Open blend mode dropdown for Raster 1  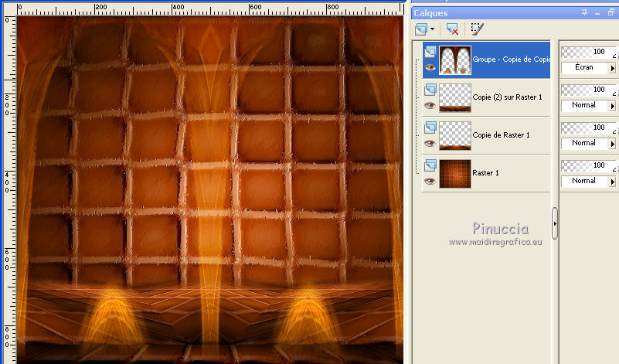(x=612, y=181)
